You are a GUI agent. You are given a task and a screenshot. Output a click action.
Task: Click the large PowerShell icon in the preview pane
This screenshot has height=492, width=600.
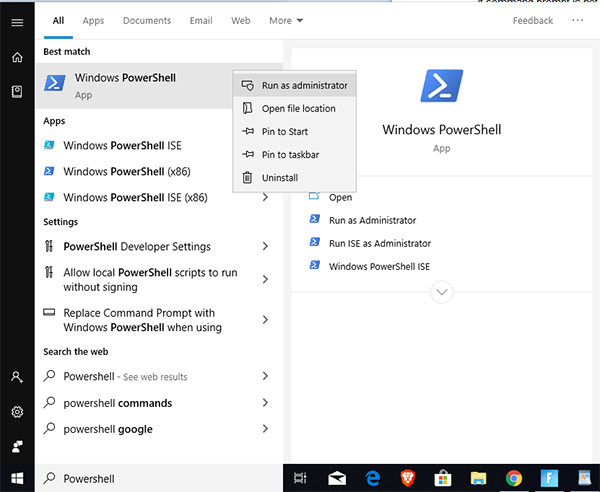(442, 86)
